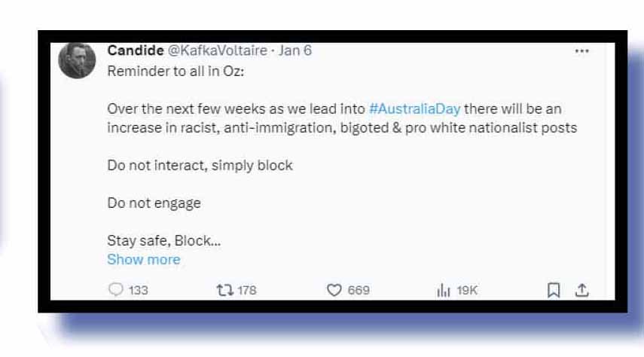Viewport: 644px width, 357px height.
Task: Open the reply icon on the tweet
Action: point(115,290)
